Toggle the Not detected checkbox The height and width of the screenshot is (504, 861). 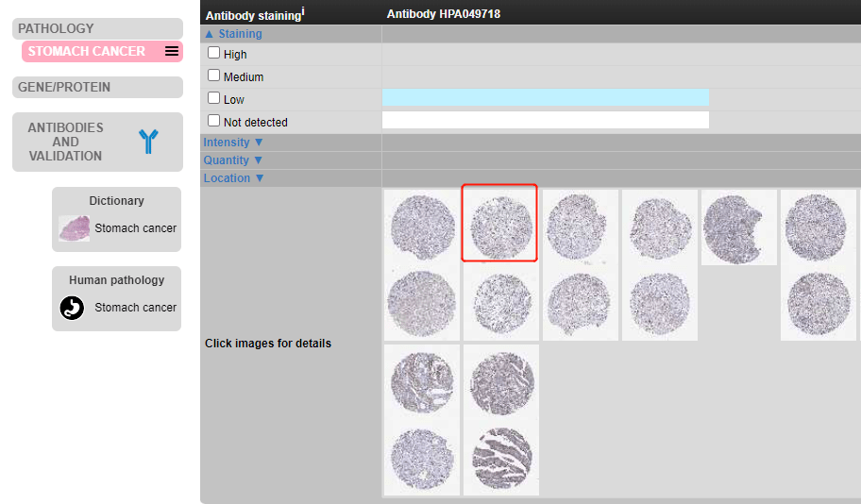coord(213,121)
